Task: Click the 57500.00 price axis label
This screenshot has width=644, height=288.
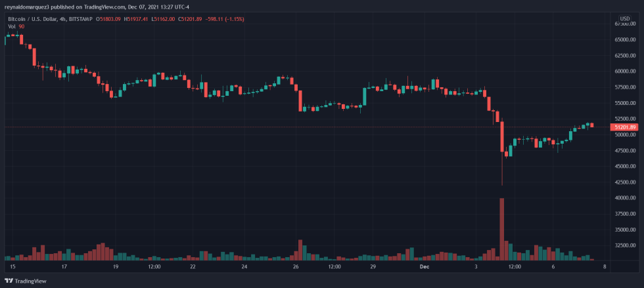Action: click(x=625, y=87)
